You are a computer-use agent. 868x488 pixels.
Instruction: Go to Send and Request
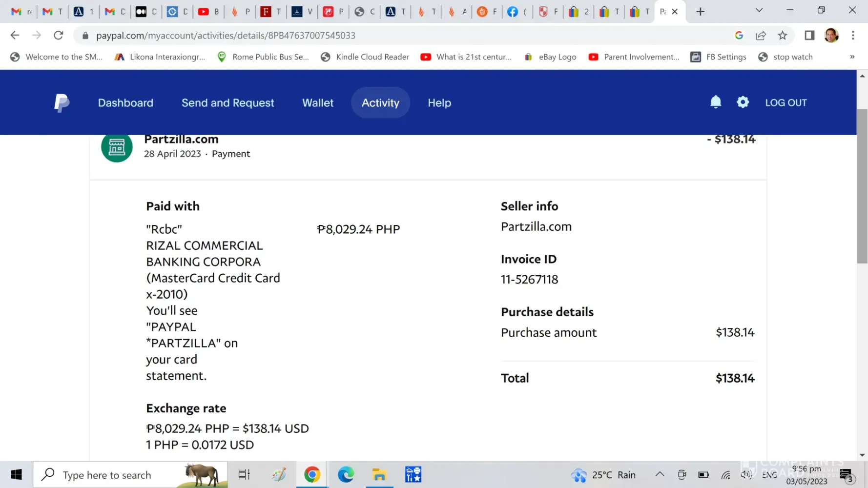click(227, 103)
